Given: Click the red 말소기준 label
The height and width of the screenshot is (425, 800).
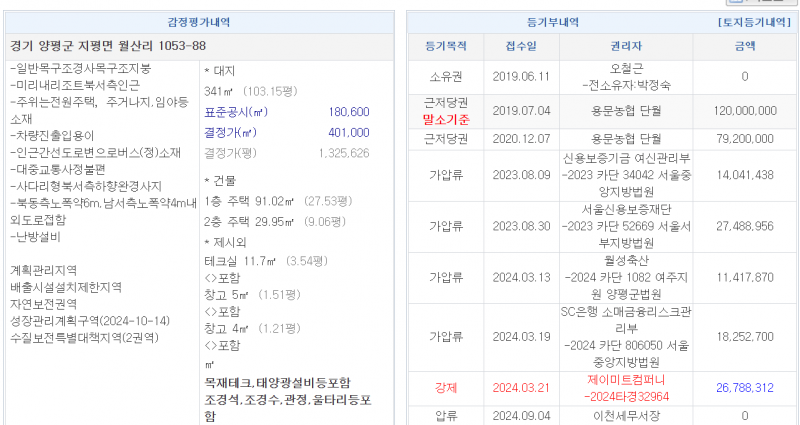Looking at the screenshot, I should coord(445,119).
